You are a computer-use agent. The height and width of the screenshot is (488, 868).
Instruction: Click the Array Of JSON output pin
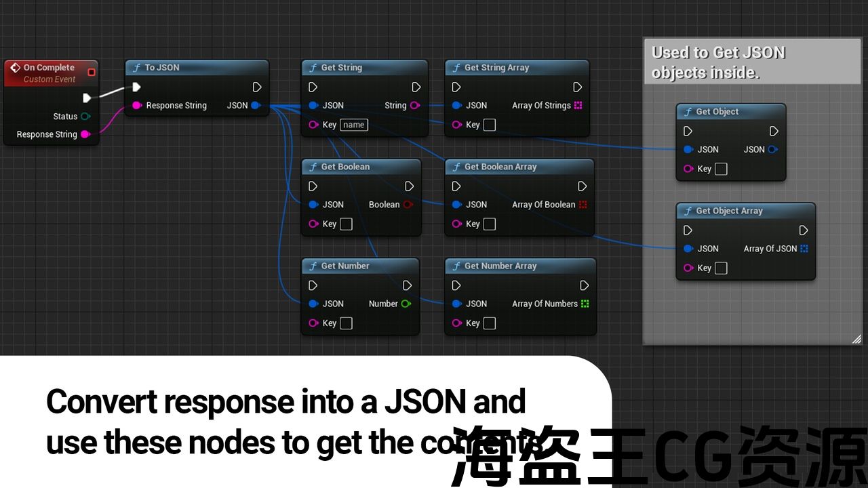804,249
